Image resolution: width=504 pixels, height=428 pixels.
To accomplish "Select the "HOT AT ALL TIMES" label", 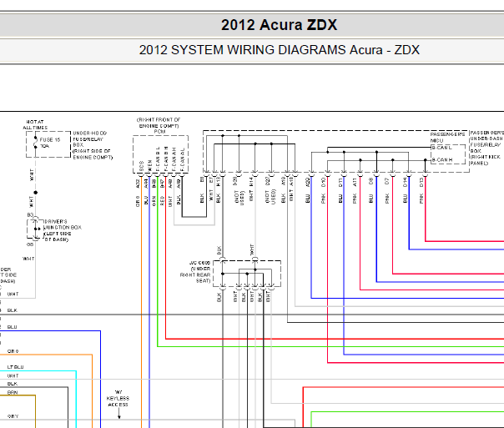I will pyautogui.click(x=35, y=124).
